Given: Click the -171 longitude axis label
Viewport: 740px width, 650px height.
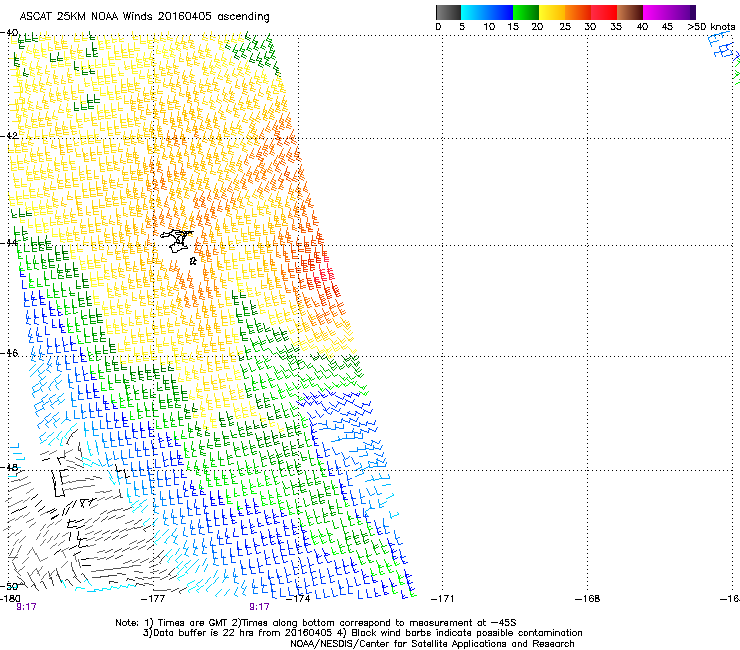Looking at the screenshot, I should (443, 599).
